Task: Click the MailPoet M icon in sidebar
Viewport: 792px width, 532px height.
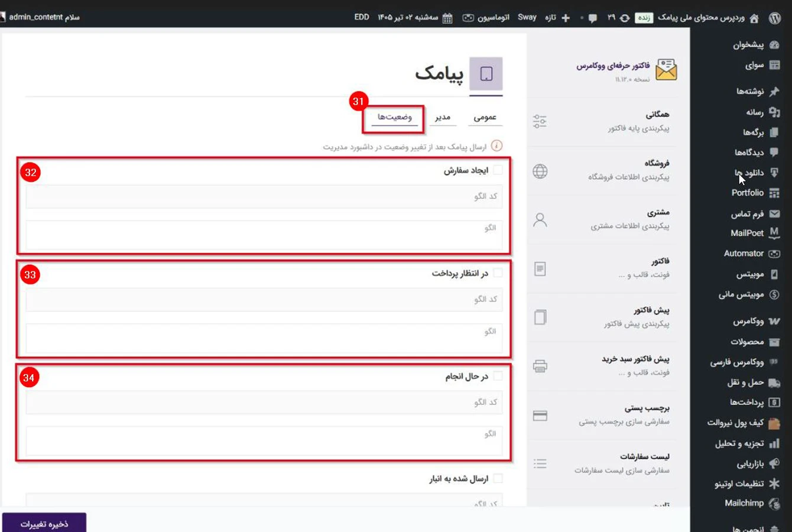Action: (x=774, y=233)
